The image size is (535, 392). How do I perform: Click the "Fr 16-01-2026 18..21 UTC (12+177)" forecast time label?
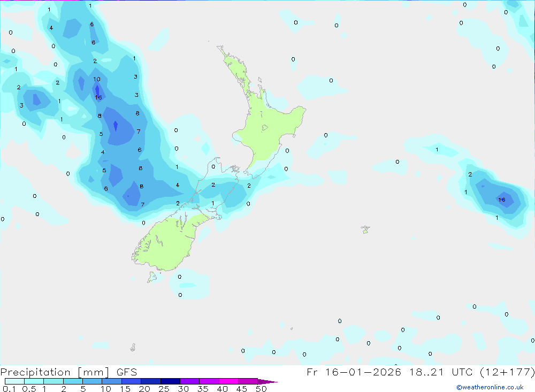pos(421,372)
